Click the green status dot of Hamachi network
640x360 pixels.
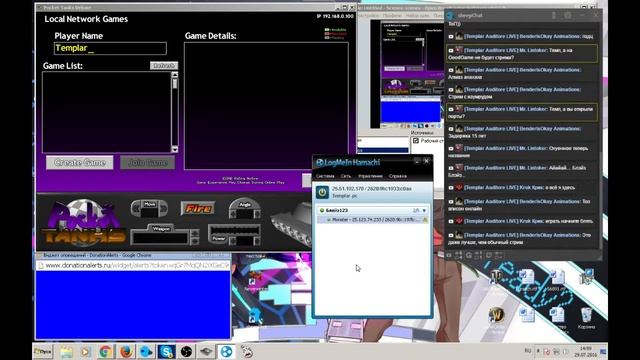tap(322, 211)
